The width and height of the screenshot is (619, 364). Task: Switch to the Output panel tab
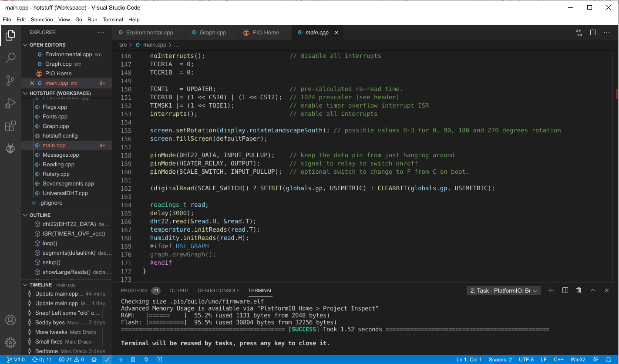179,290
